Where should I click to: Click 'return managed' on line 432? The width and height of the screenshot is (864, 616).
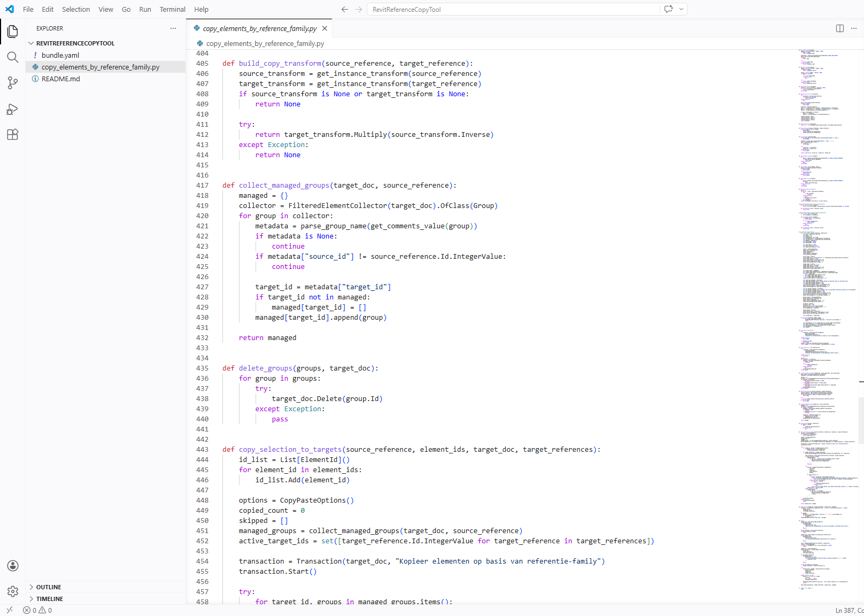[268, 338]
